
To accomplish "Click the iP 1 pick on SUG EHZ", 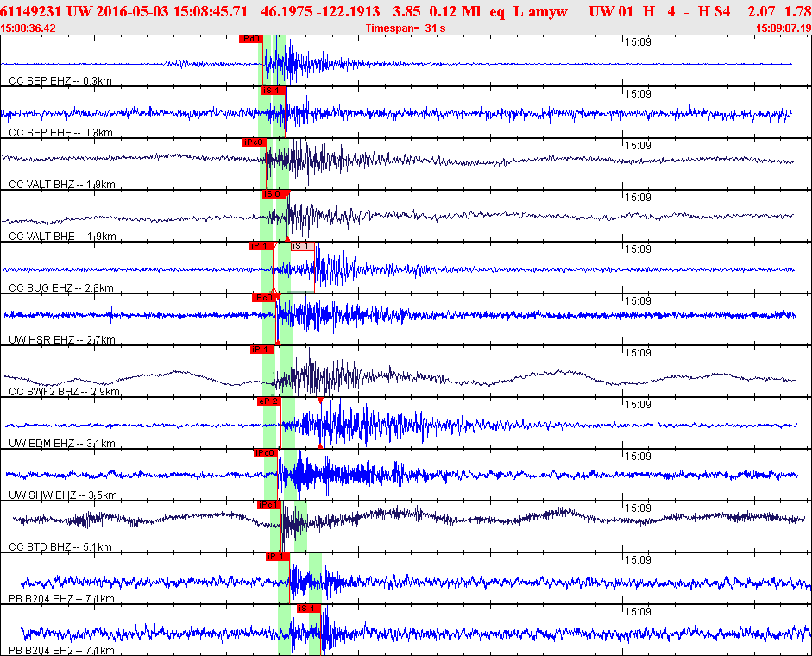I will click(x=261, y=246).
